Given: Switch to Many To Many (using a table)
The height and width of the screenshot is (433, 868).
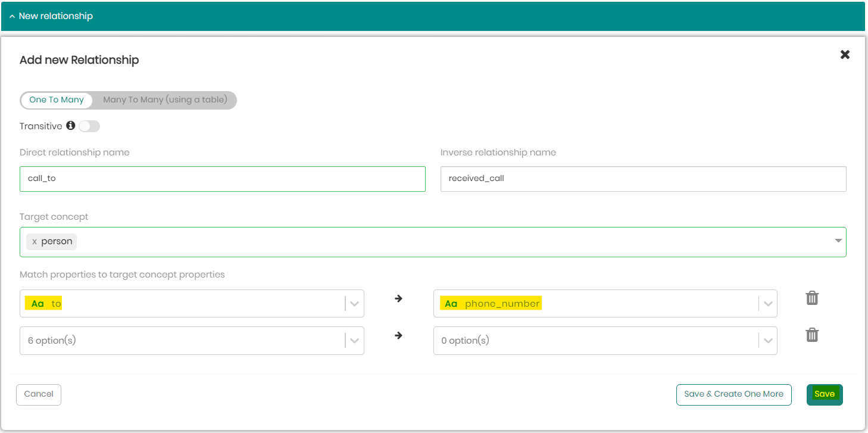Looking at the screenshot, I should [165, 99].
